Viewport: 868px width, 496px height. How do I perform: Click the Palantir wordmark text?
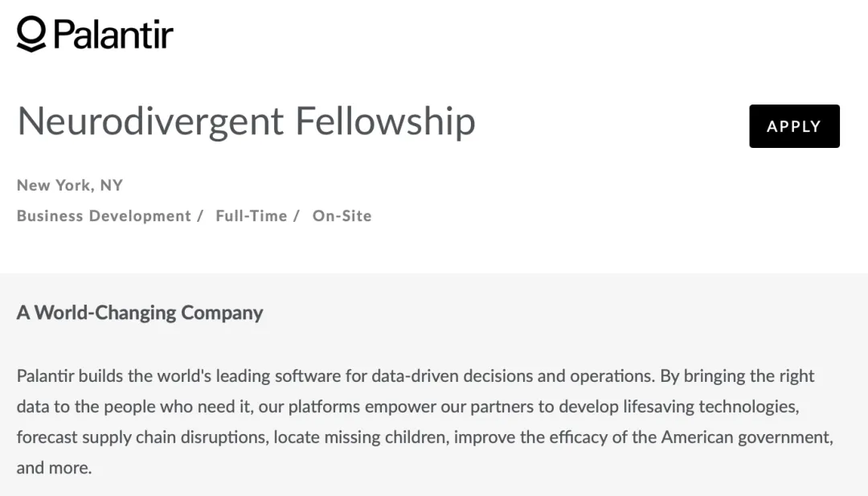coord(113,34)
